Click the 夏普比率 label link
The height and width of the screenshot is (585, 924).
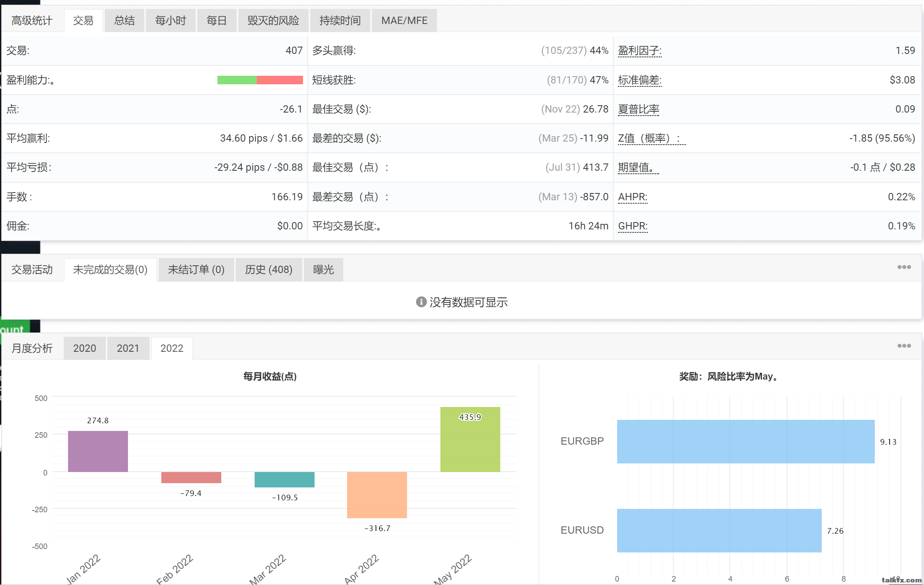(x=639, y=109)
